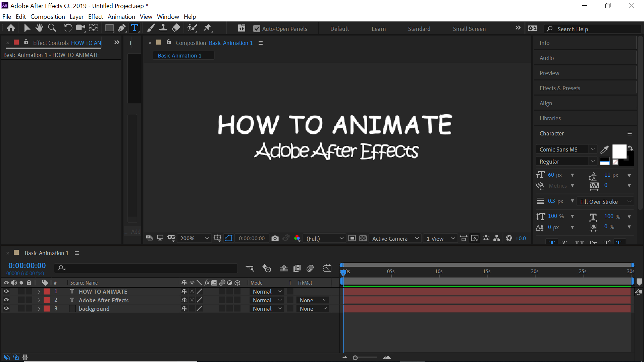The height and width of the screenshot is (362, 644).
Task: Click the red label color of background layer
Action: click(47, 308)
